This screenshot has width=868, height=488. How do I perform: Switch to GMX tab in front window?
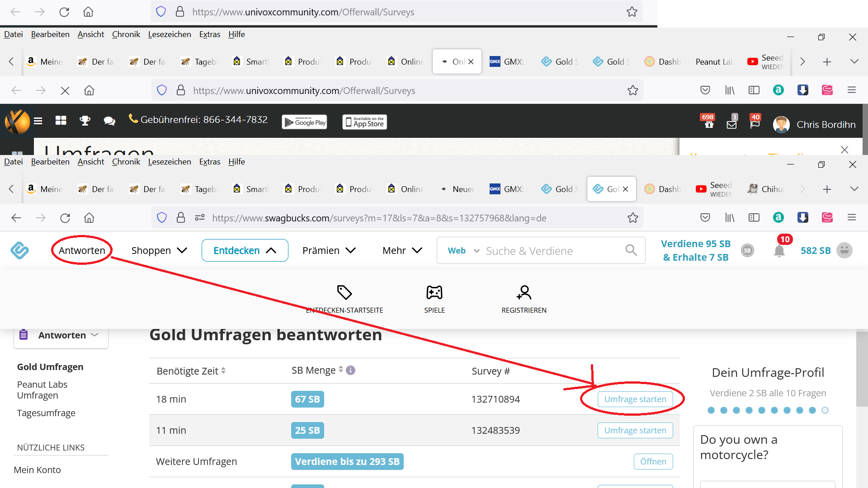(x=508, y=189)
